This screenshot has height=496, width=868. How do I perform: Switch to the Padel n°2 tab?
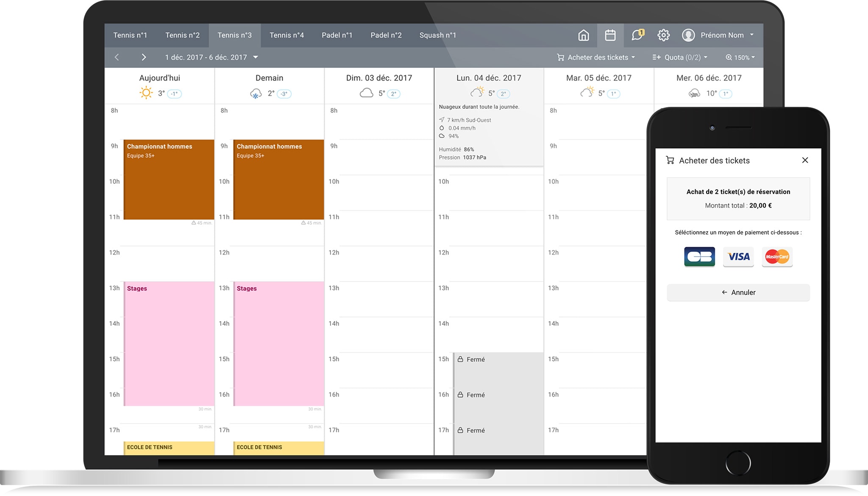386,35
